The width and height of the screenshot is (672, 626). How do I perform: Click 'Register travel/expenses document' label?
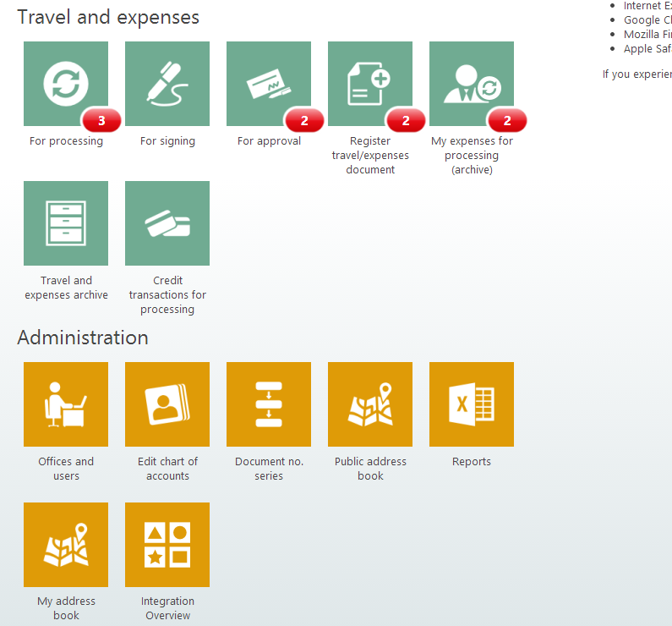click(370, 155)
